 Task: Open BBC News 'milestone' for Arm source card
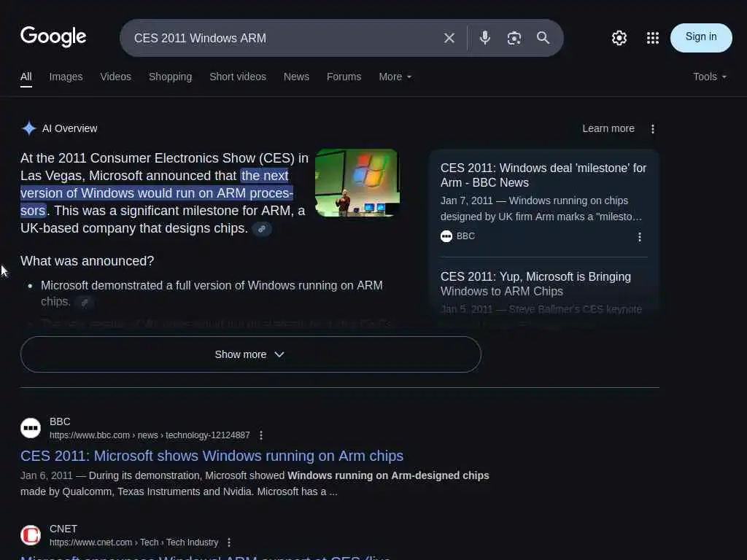tap(543, 175)
